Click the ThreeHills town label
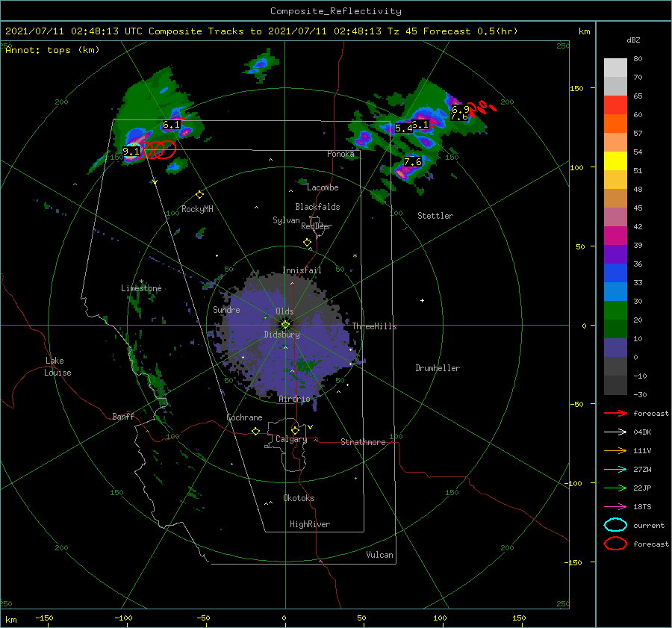The height and width of the screenshot is (628, 672). [x=374, y=326]
